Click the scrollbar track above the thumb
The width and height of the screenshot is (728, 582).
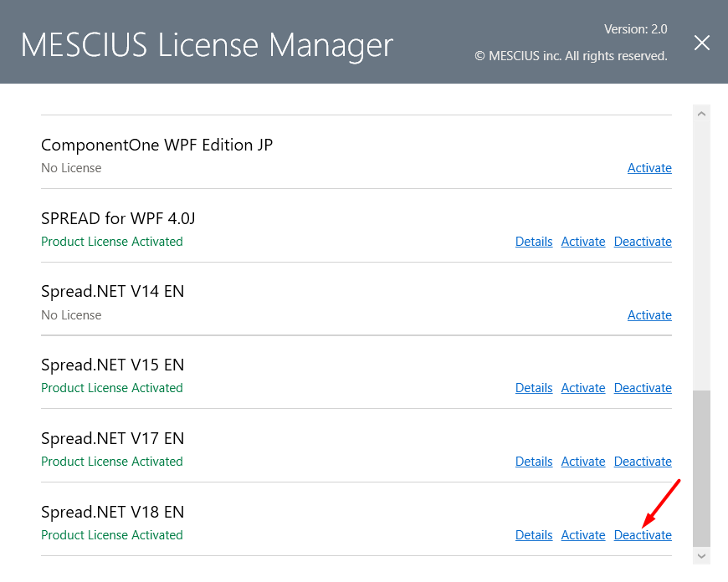click(701, 256)
